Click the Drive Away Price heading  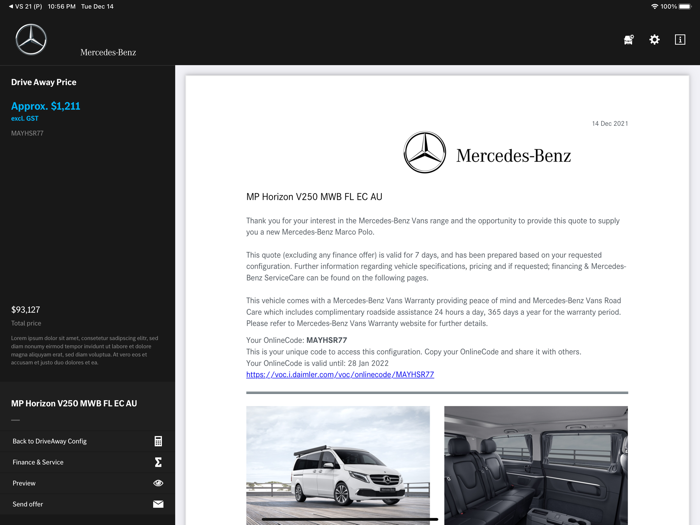coord(44,82)
